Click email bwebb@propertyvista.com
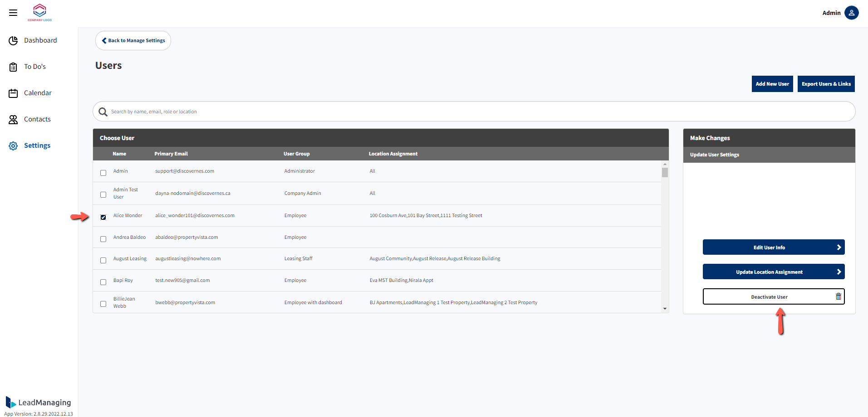868x417 pixels. pos(185,303)
